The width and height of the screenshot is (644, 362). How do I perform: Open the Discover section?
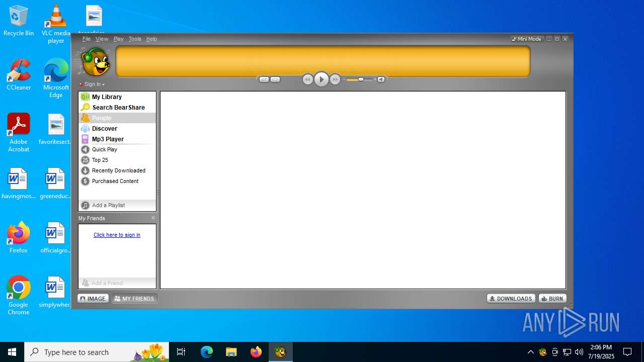tap(117, 128)
